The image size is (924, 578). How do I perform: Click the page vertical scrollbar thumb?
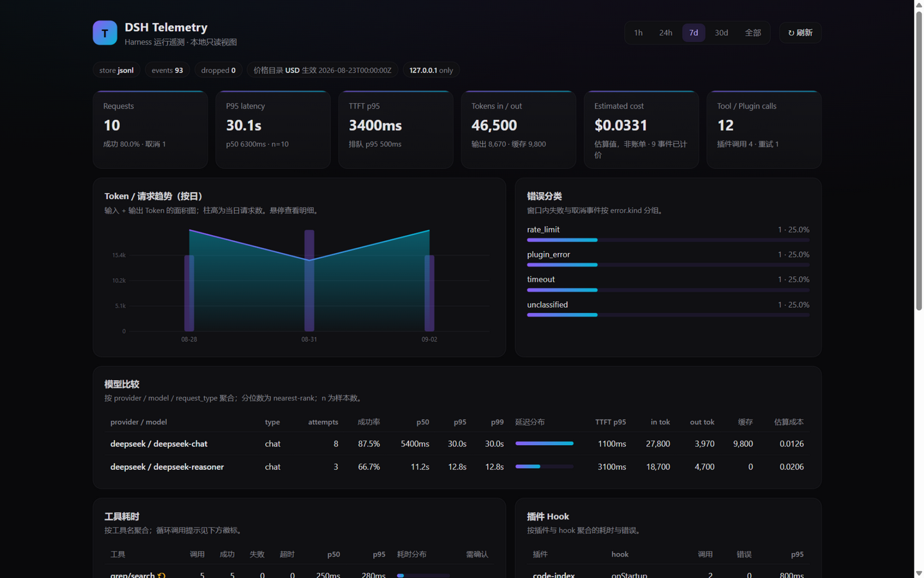(x=919, y=161)
